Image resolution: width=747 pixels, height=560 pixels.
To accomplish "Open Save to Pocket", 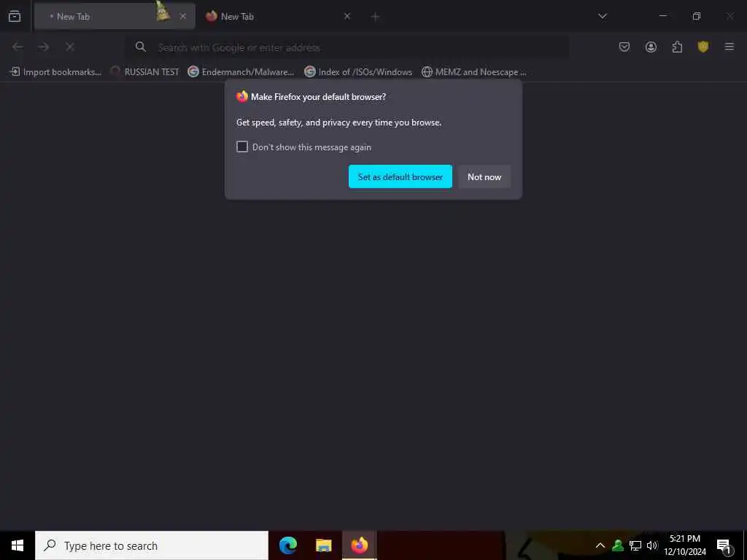I will pyautogui.click(x=624, y=47).
